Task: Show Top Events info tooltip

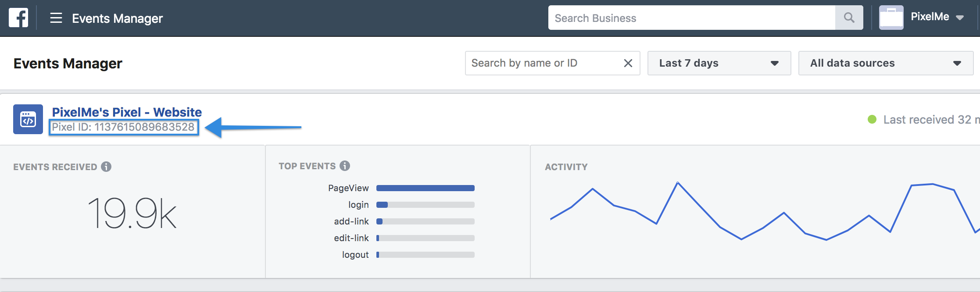Action: pyautogui.click(x=345, y=166)
